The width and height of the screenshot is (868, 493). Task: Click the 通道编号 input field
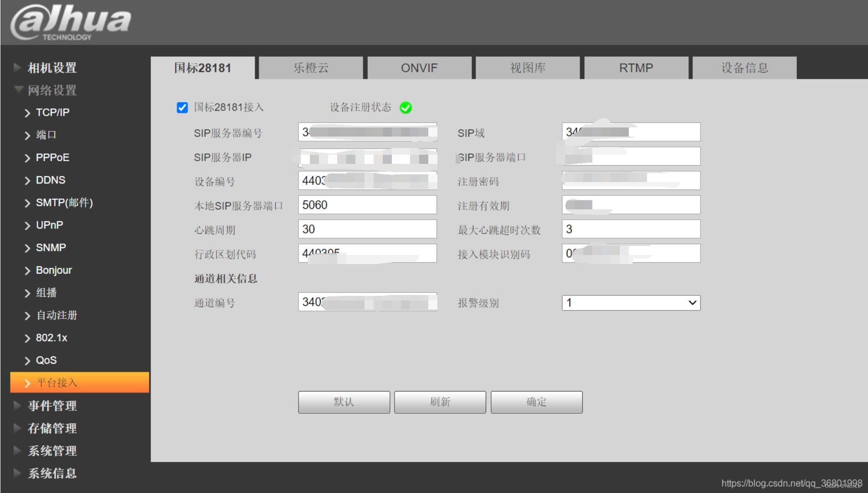pos(368,302)
